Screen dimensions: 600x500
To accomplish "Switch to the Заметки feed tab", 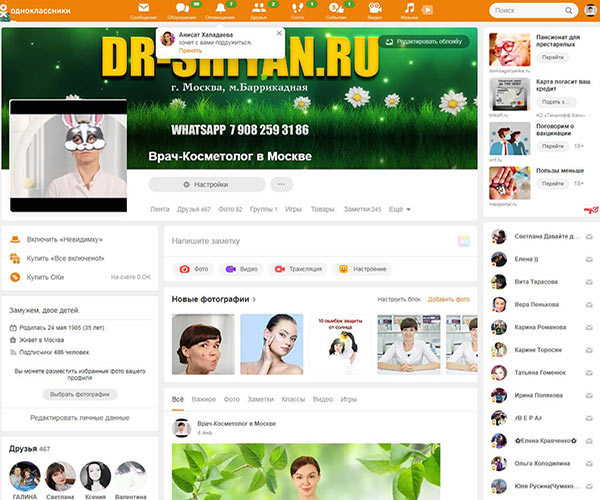I will click(x=260, y=399).
